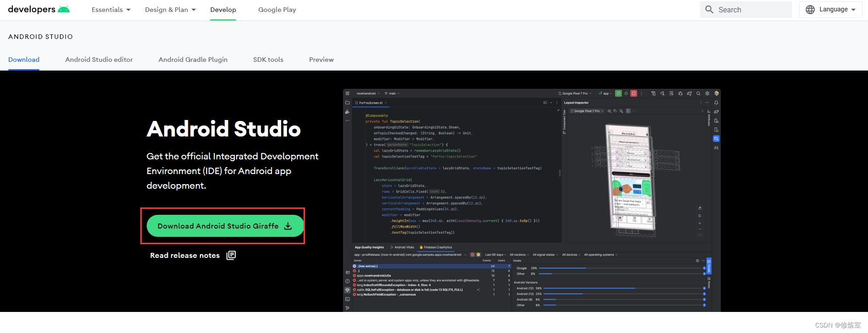Toggle the yellow warning filter in Crashlytics panel

click(x=478, y=255)
